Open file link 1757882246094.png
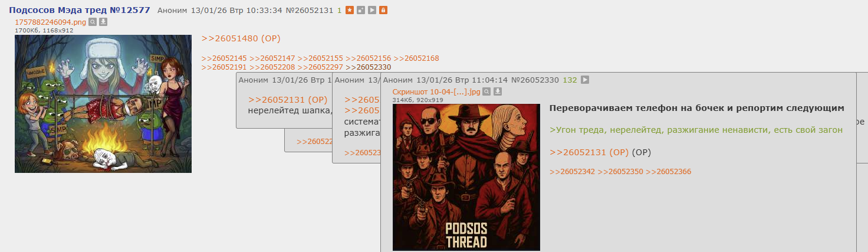The image size is (868, 252). click(50, 22)
